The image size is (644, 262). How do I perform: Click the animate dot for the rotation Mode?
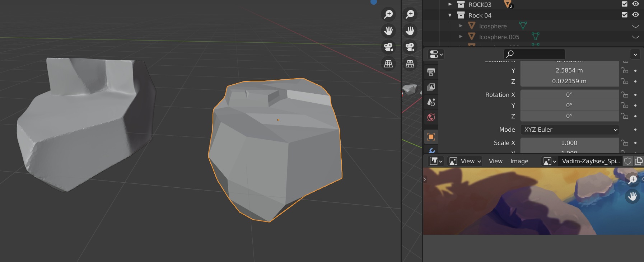(635, 130)
